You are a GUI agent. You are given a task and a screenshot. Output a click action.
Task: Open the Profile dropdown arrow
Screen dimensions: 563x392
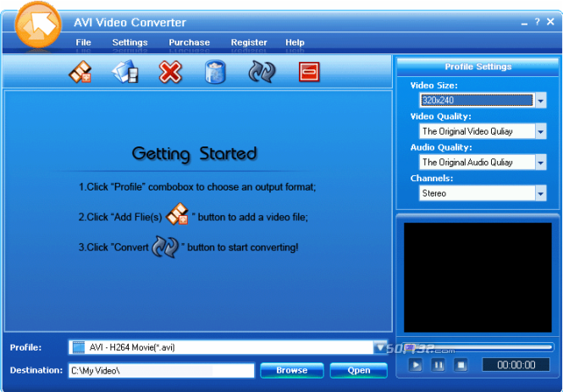coord(380,347)
